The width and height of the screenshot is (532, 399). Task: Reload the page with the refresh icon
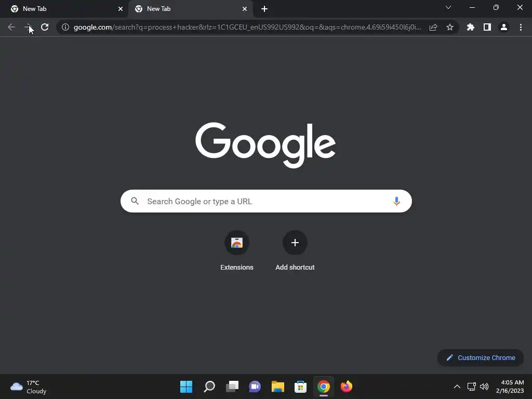click(x=45, y=27)
